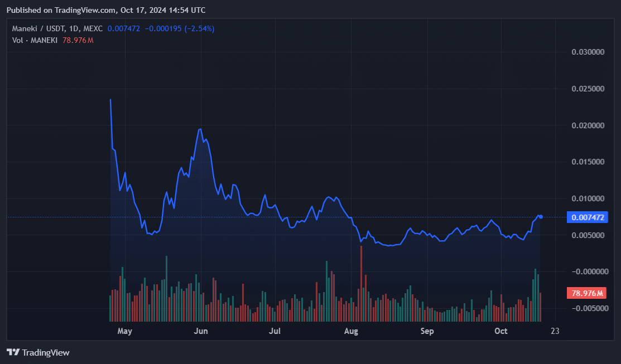Click the blue 0.007472 price tag on axis
The height and width of the screenshot is (364, 621).
pos(586,217)
